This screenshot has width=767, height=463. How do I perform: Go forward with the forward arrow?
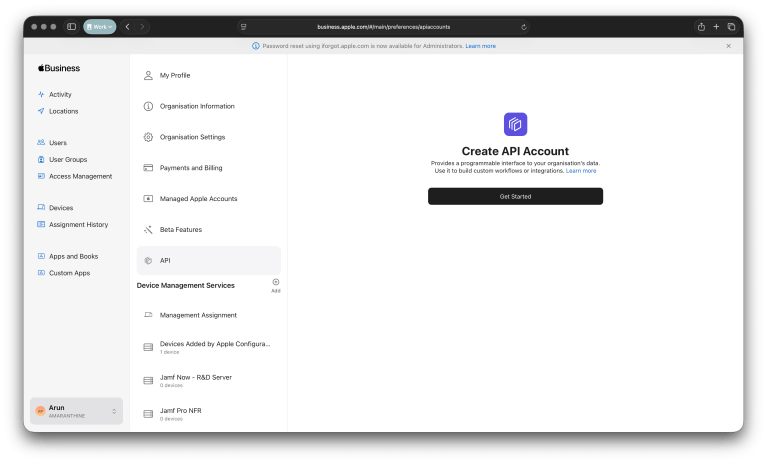[x=142, y=27]
